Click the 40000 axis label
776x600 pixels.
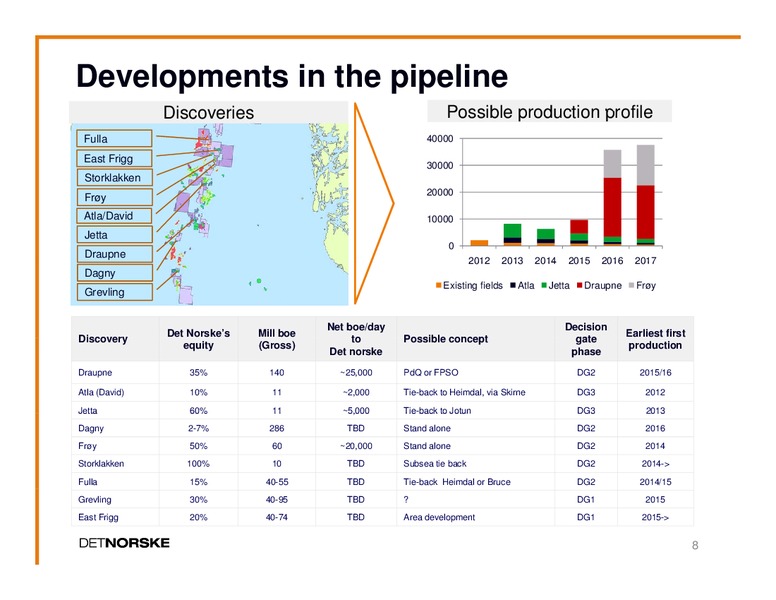pyautogui.click(x=440, y=139)
